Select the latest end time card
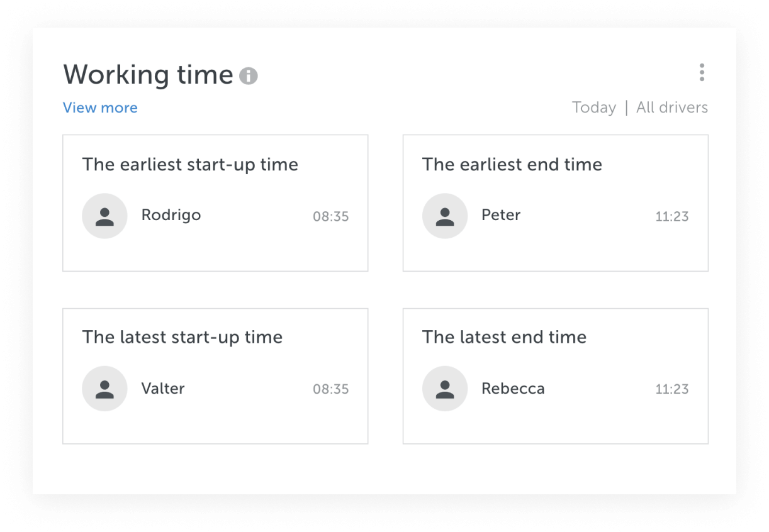 click(556, 376)
